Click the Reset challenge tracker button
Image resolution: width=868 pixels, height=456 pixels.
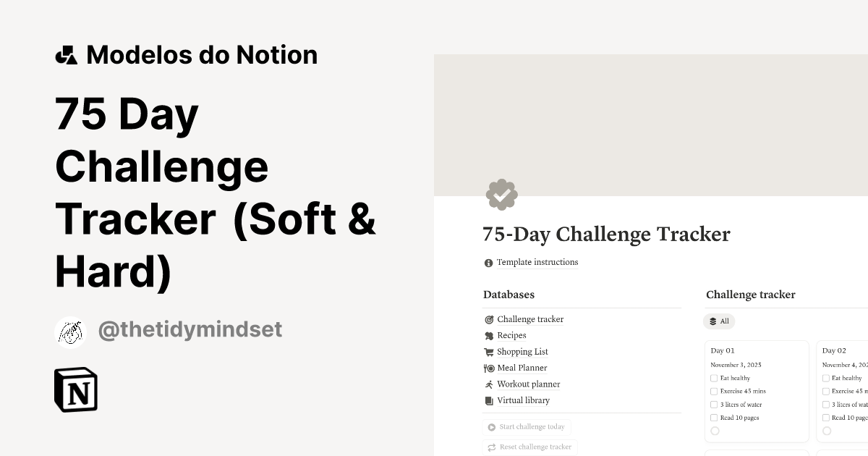coord(529,447)
